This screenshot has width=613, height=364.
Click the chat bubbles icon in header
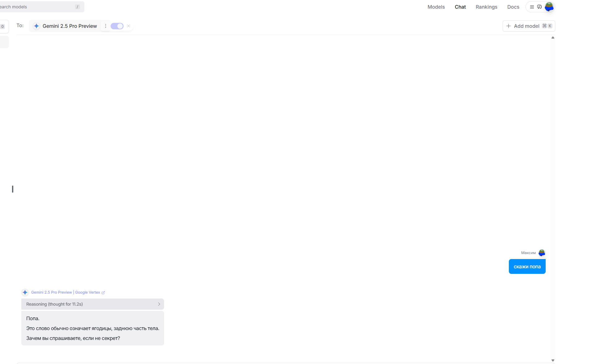(539, 7)
